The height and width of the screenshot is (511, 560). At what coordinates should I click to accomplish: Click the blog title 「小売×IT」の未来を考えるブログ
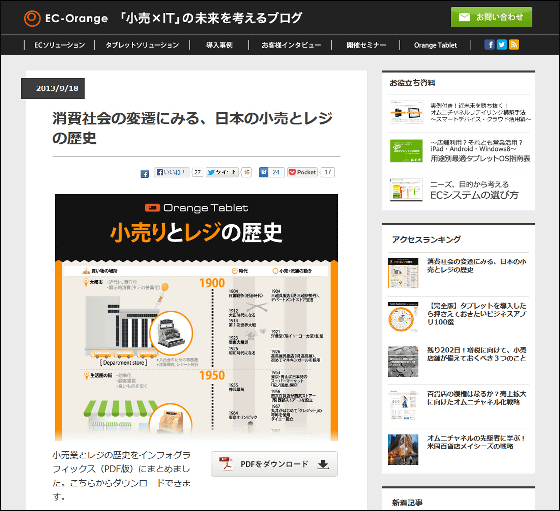click(x=211, y=18)
